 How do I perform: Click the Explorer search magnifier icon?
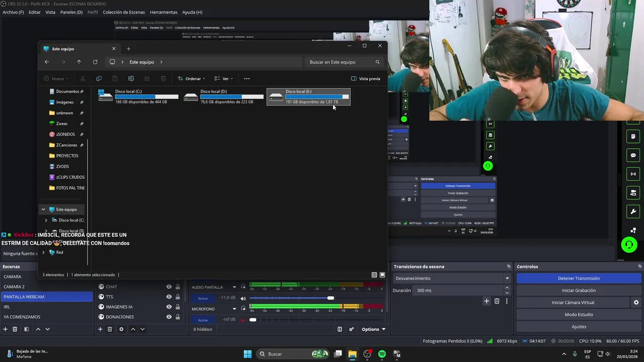pos(377,62)
